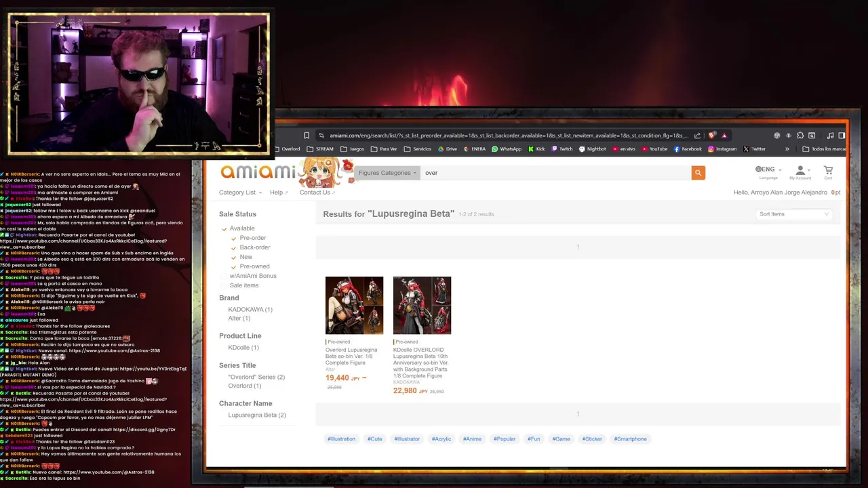Click the #Acrylic tag
Screen dimensions: 868x488
[441, 439]
